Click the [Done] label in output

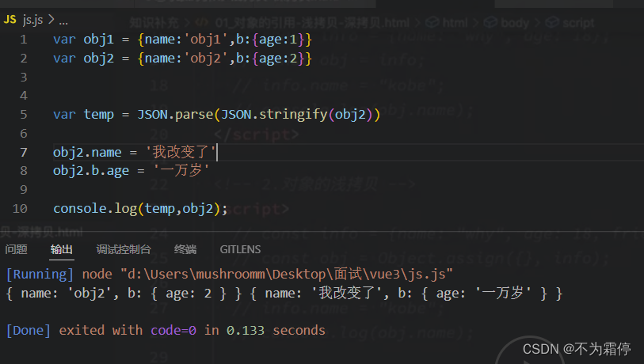coord(29,330)
